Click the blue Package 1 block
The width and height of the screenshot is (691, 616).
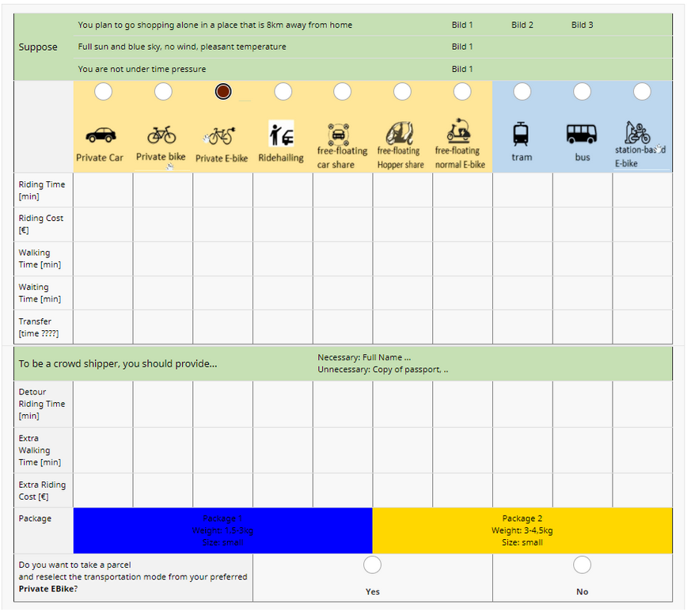coord(222,530)
